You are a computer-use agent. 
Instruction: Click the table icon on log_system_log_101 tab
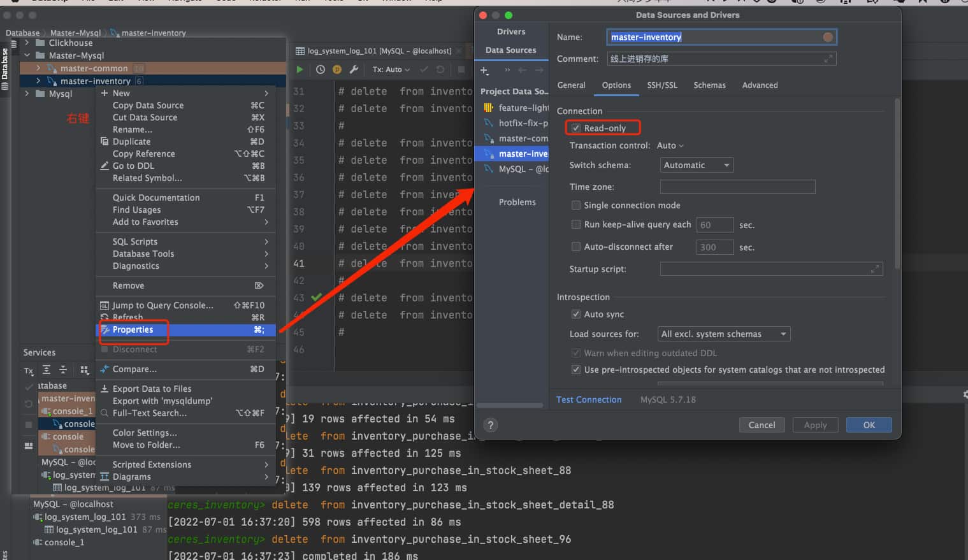tap(300, 51)
